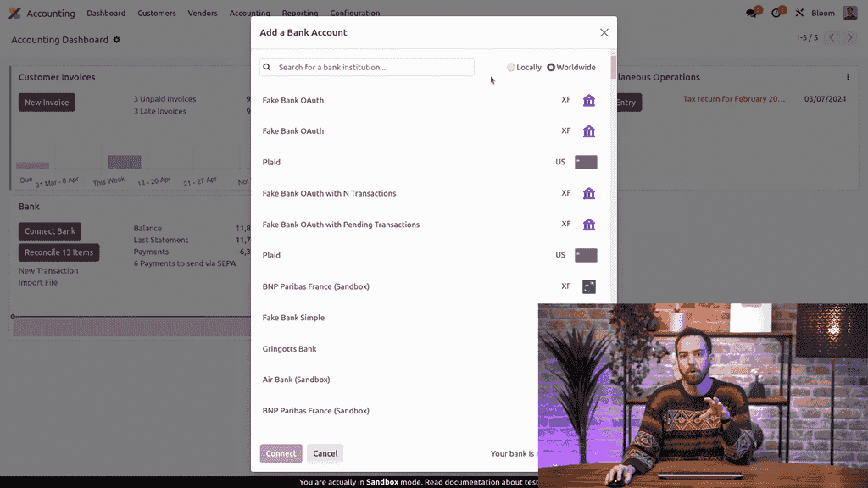The height and width of the screenshot is (488, 868).
Task: Click the BNP Paribas France logo icon
Action: [x=589, y=286]
